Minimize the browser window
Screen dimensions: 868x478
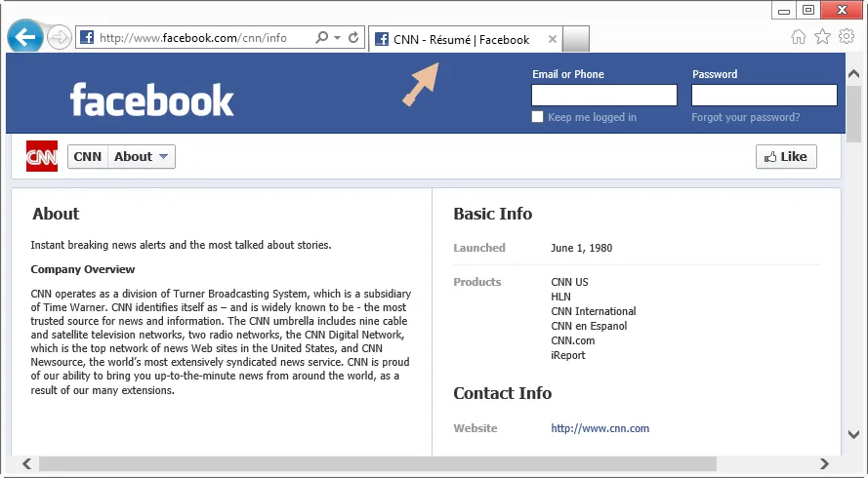pos(784,10)
